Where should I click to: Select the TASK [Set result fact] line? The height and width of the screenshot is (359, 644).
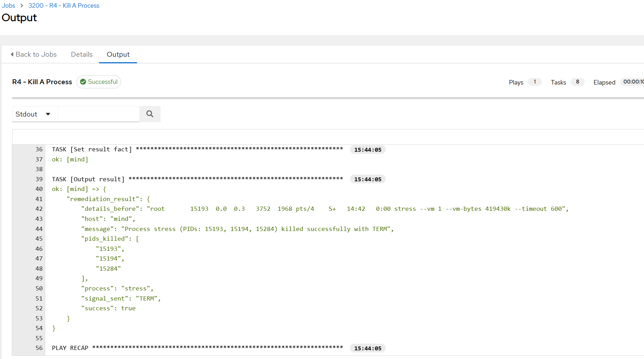[x=197, y=149]
